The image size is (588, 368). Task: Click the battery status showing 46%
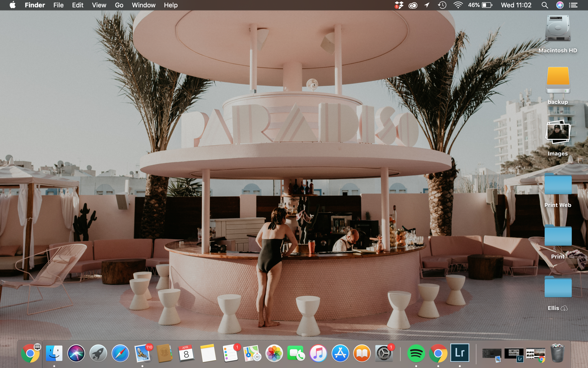[x=480, y=5]
